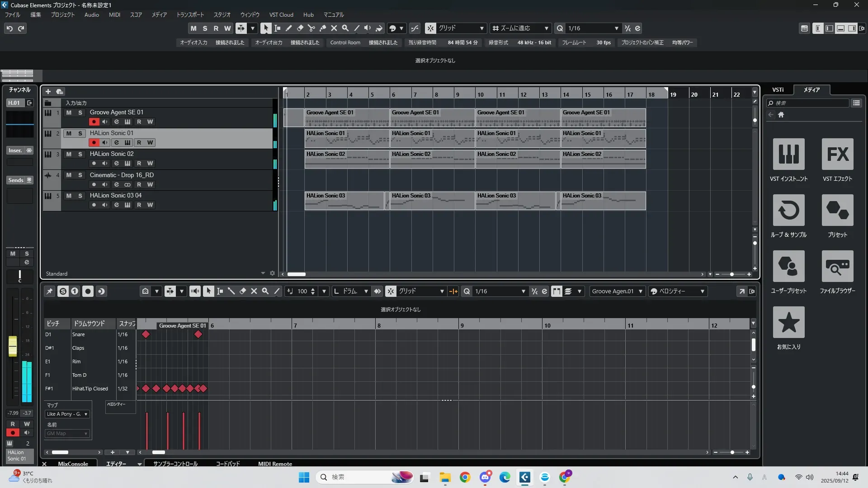
Task: Select the Scissors split tool in the main toolbar
Action: point(311,28)
